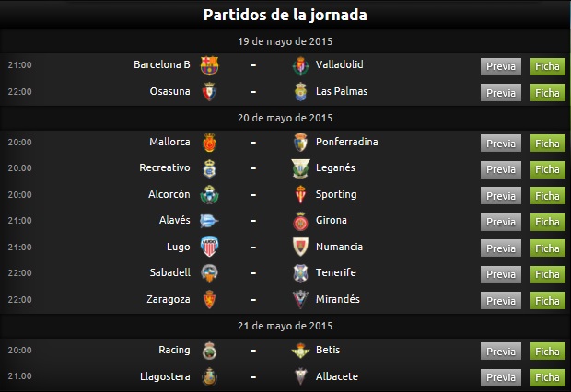Click the Girona team name
Image resolution: width=571 pixels, height=392 pixels.
(x=331, y=220)
